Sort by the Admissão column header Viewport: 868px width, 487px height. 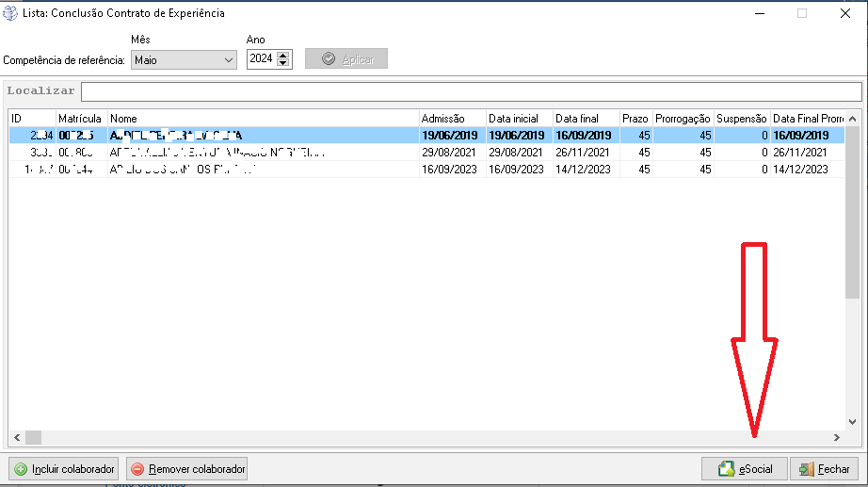(451, 118)
